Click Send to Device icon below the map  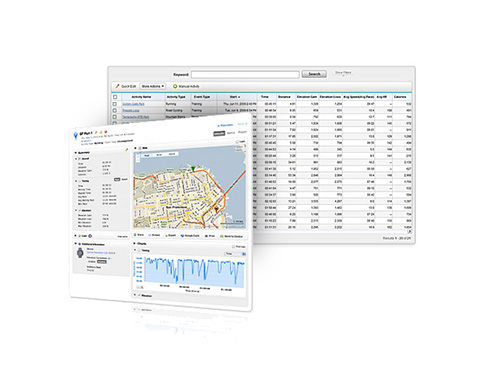click(x=222, y=236)
